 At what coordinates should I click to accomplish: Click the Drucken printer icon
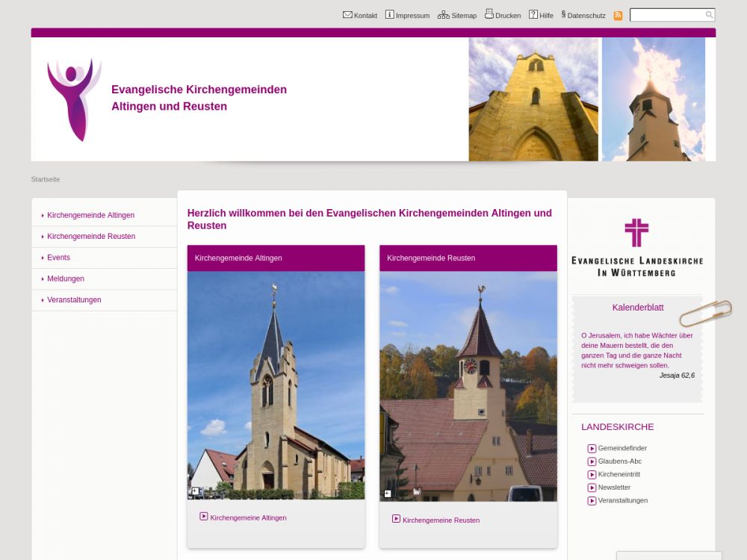tap(489, 13)
